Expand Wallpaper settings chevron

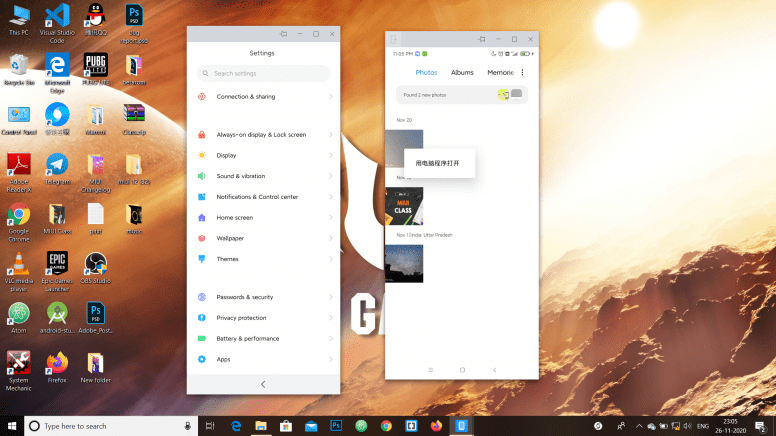coord(331,239)
